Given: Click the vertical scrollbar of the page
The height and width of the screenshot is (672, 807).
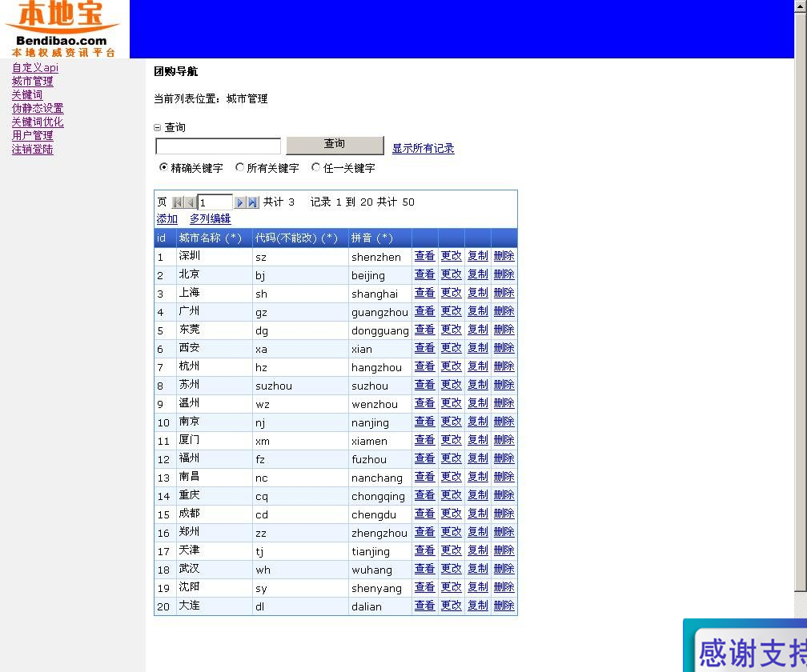Looking at the screenshot, I should point(801,303).
